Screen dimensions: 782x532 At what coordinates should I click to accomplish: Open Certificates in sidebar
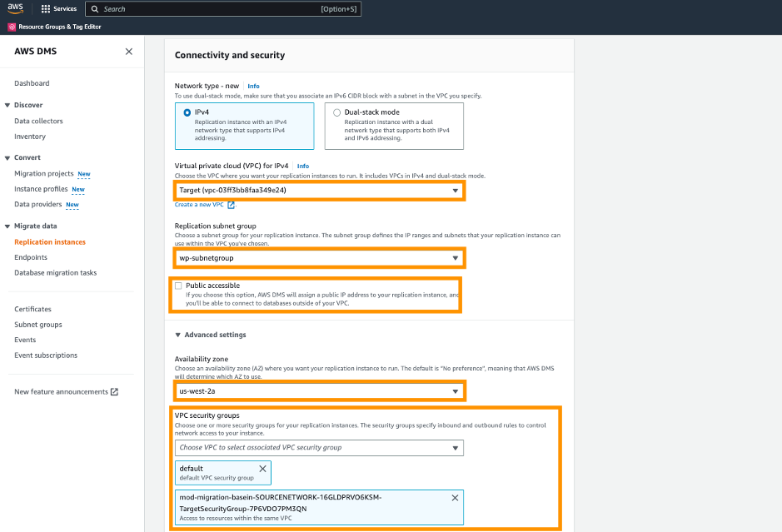pos(33,309)
